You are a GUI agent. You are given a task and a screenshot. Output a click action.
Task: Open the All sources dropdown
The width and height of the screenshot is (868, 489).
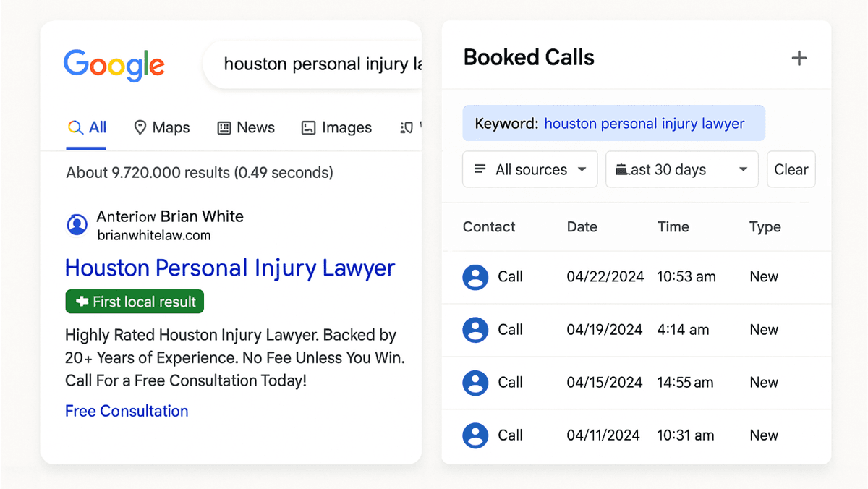point(529,169)
